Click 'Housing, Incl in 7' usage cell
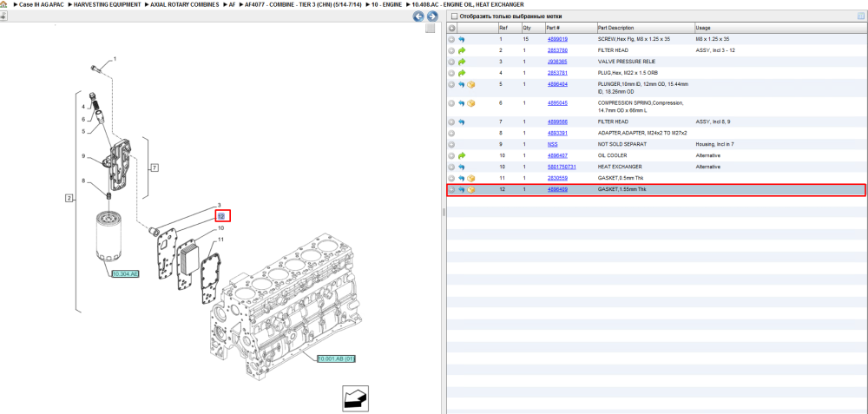This screenshot has width=868, height=414. [x=714, y=144]
